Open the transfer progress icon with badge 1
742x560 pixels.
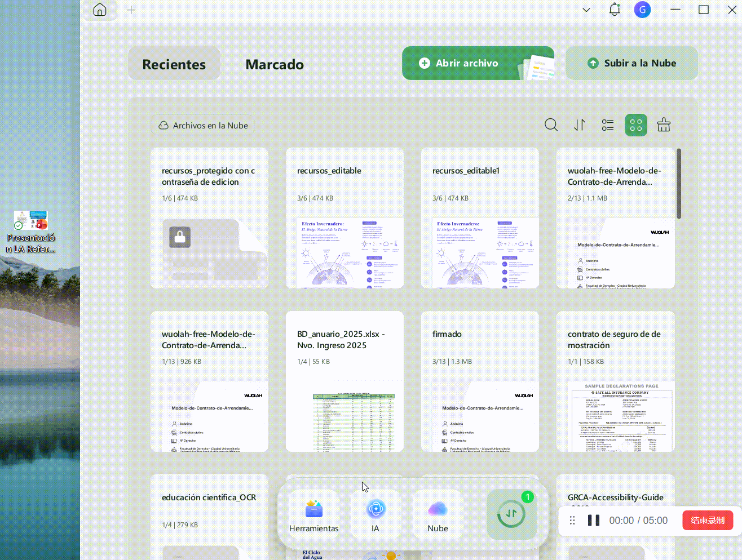[x=511, y=514]
